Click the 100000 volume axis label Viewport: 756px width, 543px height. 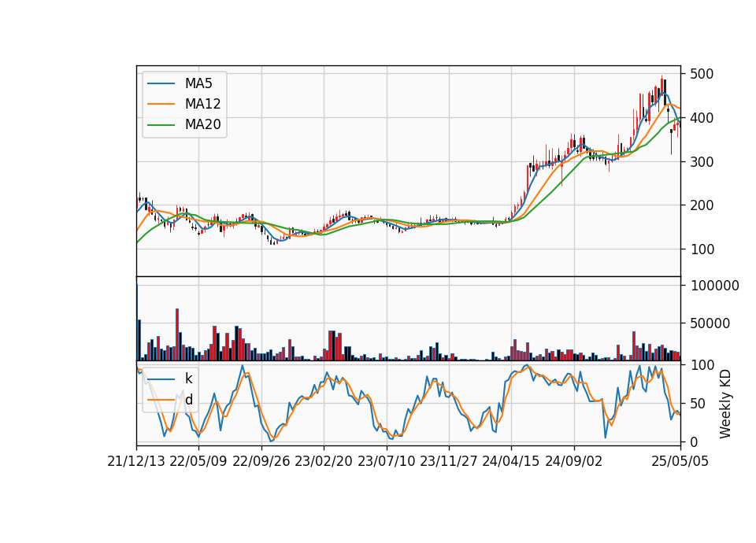click(x=714, y=286)
